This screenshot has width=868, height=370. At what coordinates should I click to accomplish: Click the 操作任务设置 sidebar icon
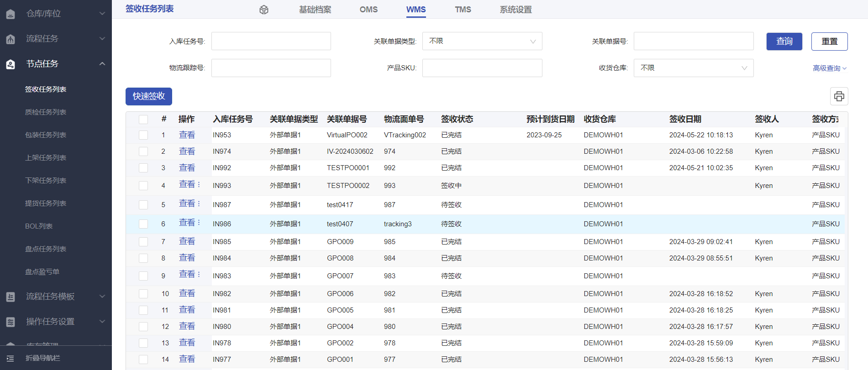click(x=11, y=322)
